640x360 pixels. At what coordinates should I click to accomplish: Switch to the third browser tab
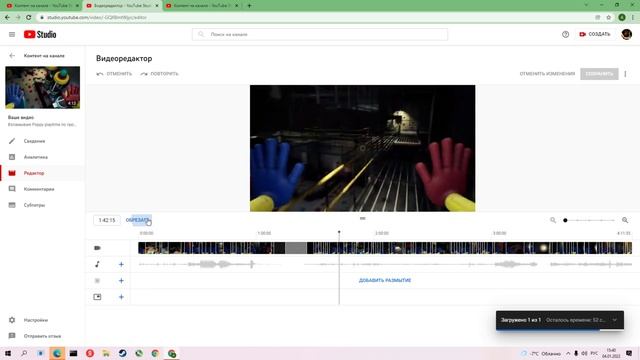click(x=202, y=6)
